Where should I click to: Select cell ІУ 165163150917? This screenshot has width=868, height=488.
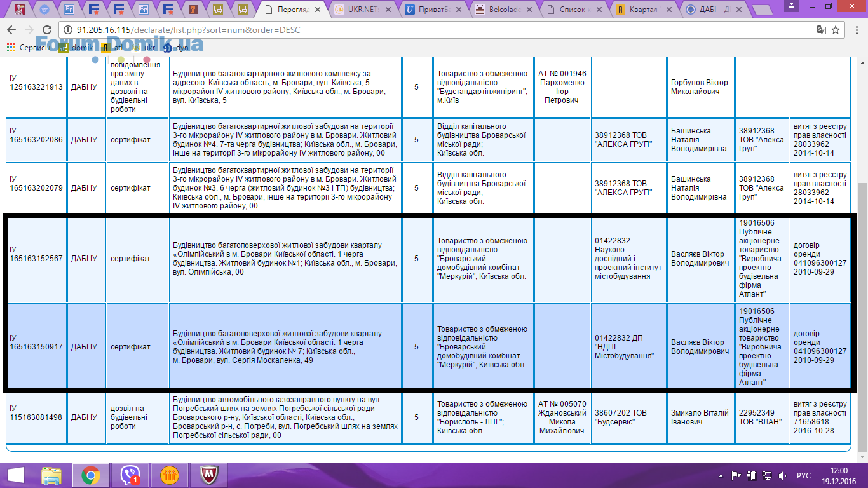coord(36,347)
